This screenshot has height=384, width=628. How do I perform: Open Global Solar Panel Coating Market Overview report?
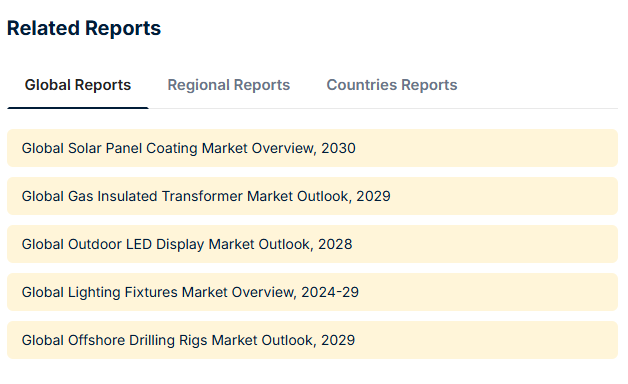188,148
